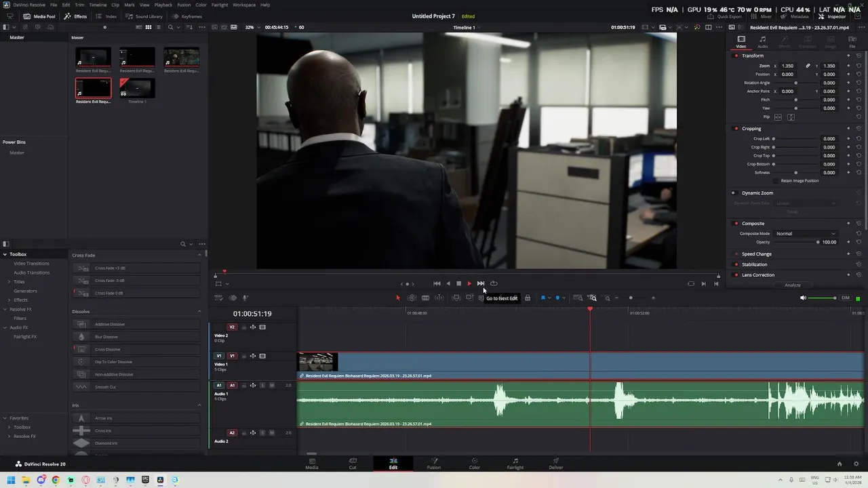868x488 pixels.
Task: Switch to the Color page
Action: coord(474,464)
